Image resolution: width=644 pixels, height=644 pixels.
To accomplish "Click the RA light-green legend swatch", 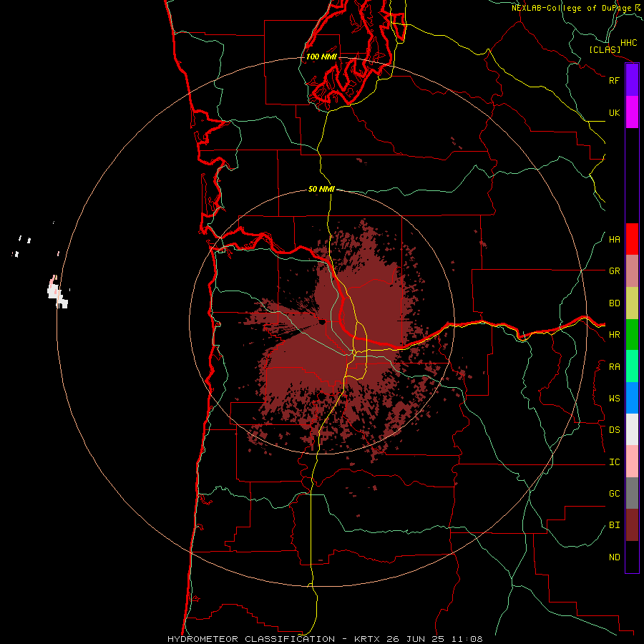I will tap(632, 366).
